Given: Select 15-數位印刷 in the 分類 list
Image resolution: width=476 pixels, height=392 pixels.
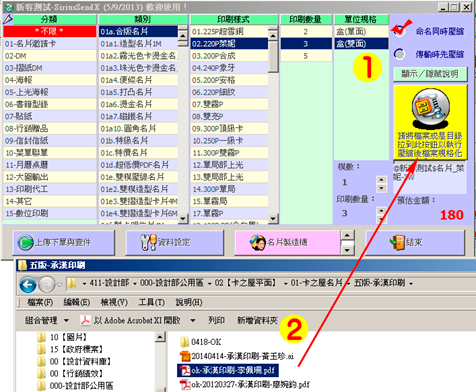Looking at the screenshot, I should click(50, 213).
